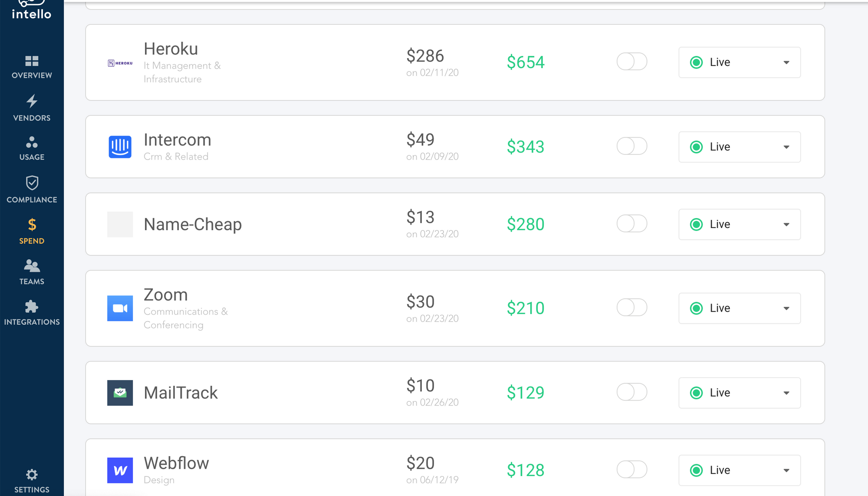Open the Overview grid icon

(32, 61)
